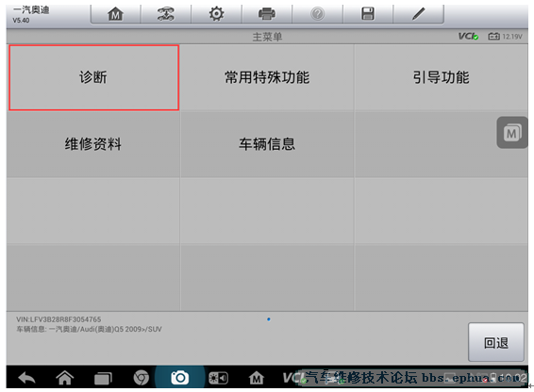Open the 诊断 menu tile

coord(93,77)
